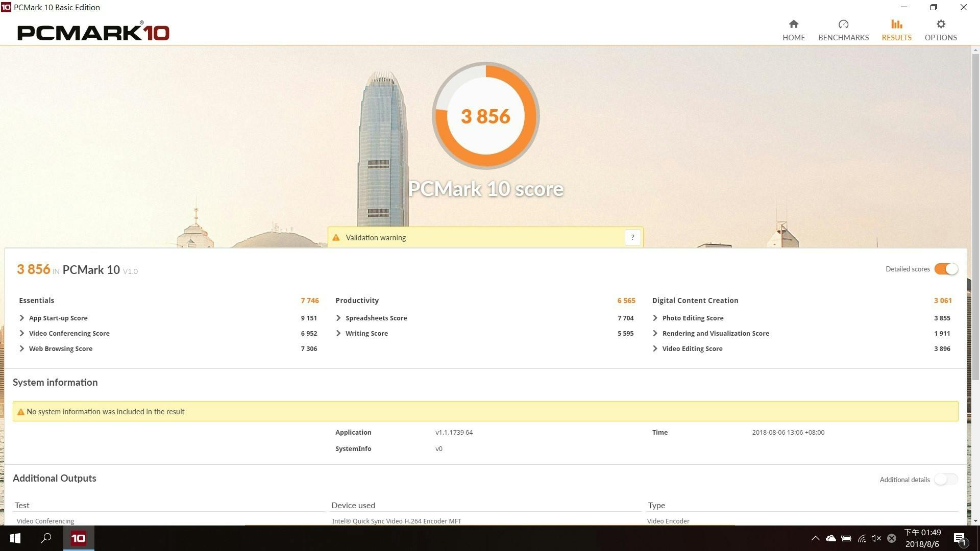Click the Validation warning triangle icon
The width and height of the screenshot is (980, 551).
[x=336, y=238]
